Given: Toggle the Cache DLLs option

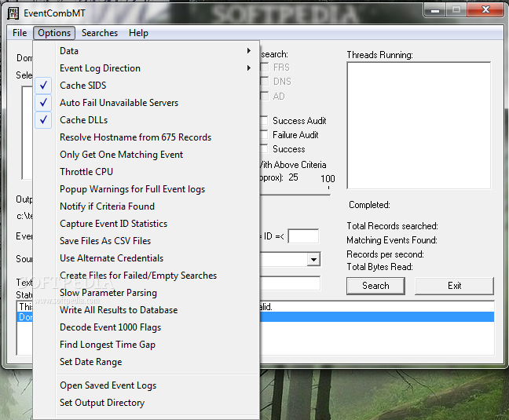Looking at the screenshot, I should tap(146, 120).
